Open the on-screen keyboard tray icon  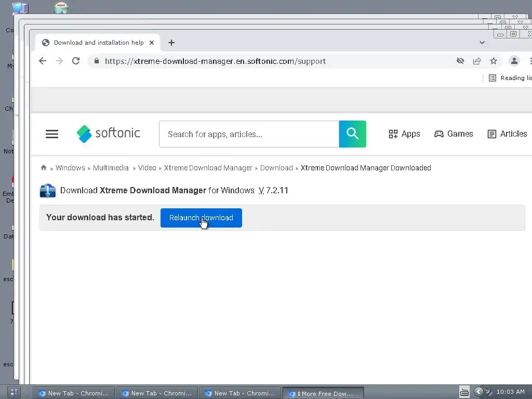pyautogui.click(x=464, y=393)
